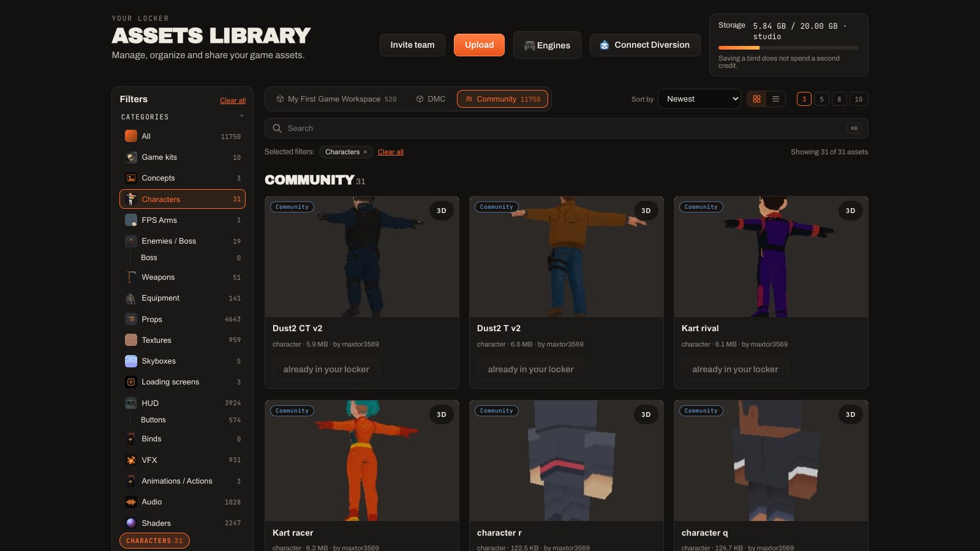Select the Community tab
This screenshot has height=551, width=980.
pyautogui.click(x=502, y=99)
